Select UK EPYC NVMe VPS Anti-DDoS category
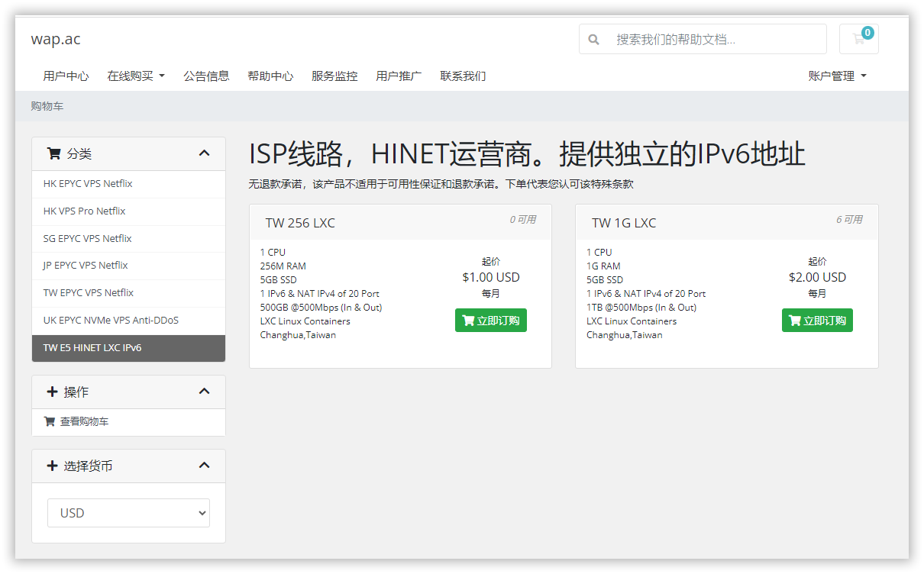This screenshot has width=924, height=574. [x=128, y=321]
